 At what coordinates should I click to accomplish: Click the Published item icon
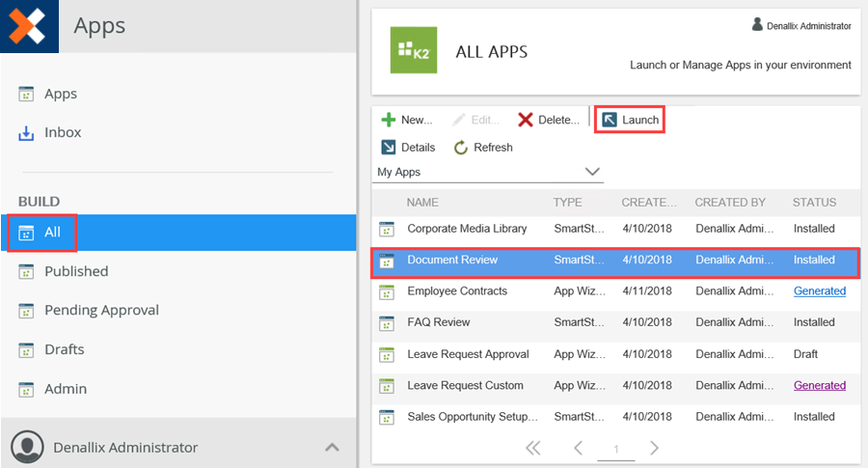coord(26,271)
